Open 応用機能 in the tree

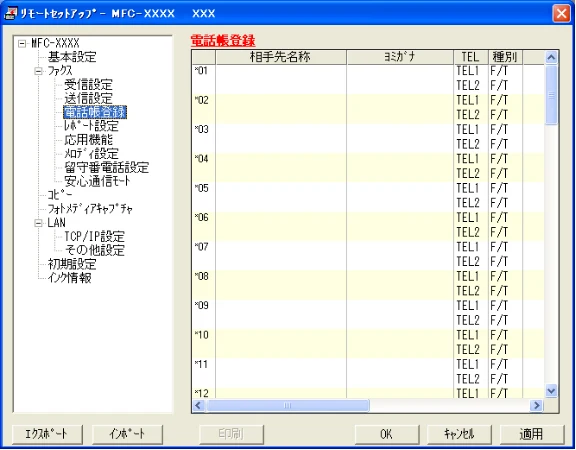click(x=89, y=140)
